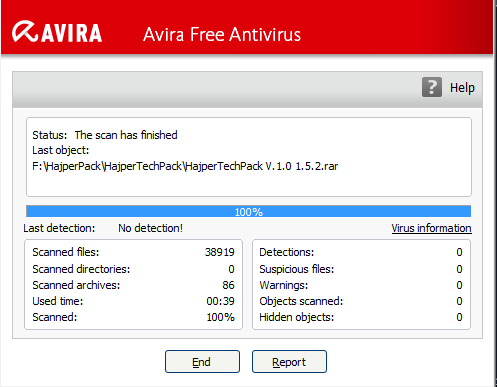This screenshot has height=387, width=497.
Task: Select Scanned archives value 86
Action: tap(228, 285)
